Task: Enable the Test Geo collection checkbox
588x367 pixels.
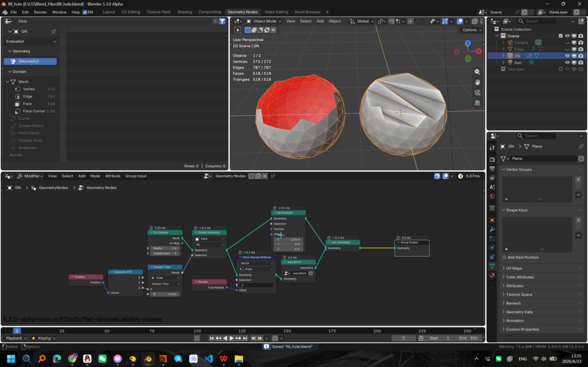Action: tap(561, 70)
